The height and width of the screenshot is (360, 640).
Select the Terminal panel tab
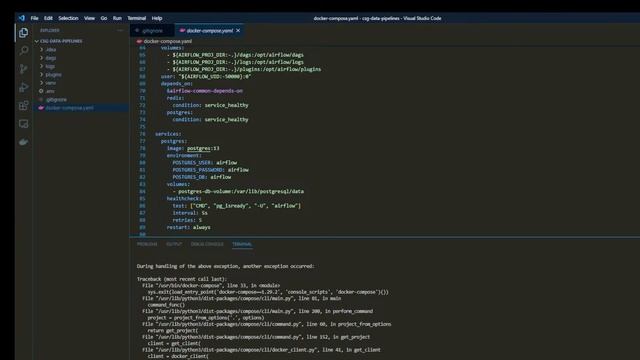click(242, 244)
